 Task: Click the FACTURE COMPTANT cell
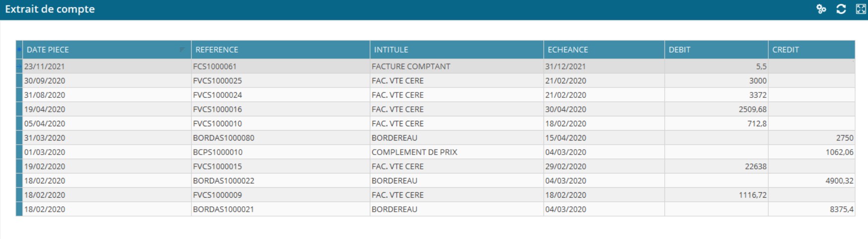click(x=411, y=66)
